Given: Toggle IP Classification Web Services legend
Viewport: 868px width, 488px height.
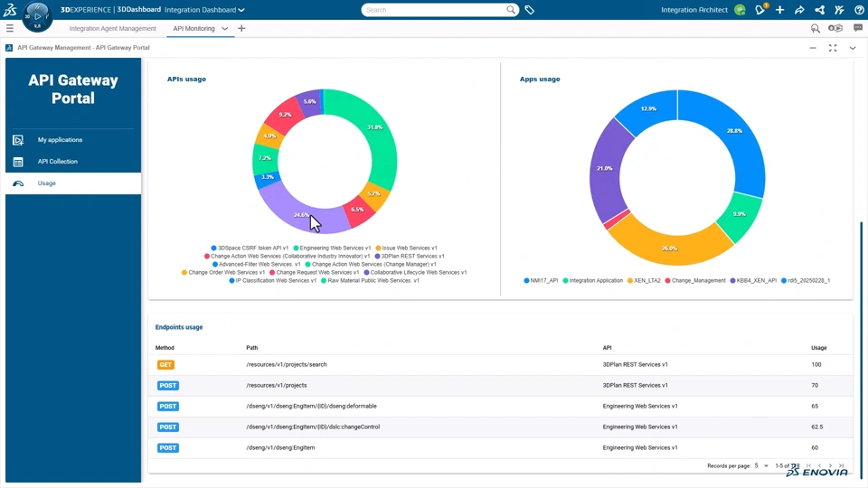Looking at the screenshot, I should click(x=273, y=280).
